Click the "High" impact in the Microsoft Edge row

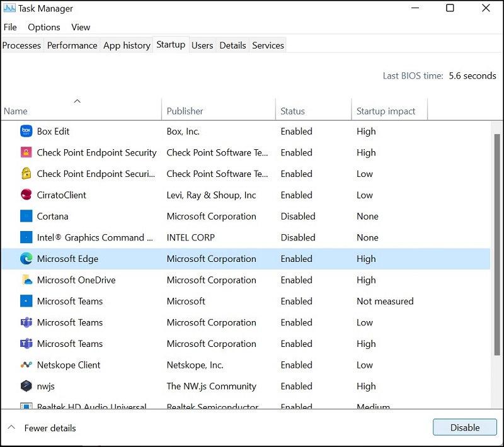366,259
